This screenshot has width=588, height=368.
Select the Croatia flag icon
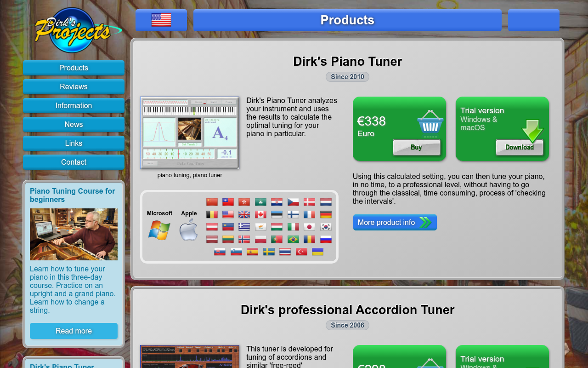point(277,202)
